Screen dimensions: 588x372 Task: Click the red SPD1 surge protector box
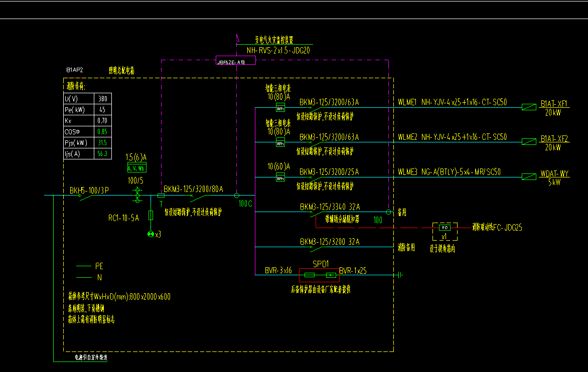[319, 275]
